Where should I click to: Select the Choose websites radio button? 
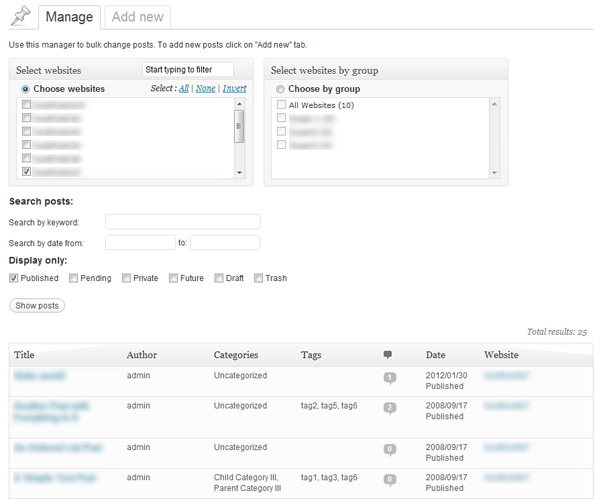[x=25, y=89]
